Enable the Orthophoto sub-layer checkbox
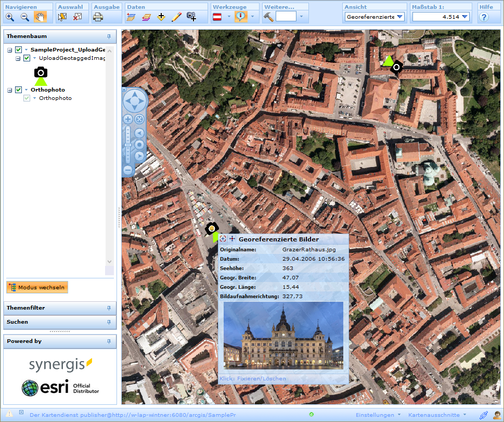 27,98
